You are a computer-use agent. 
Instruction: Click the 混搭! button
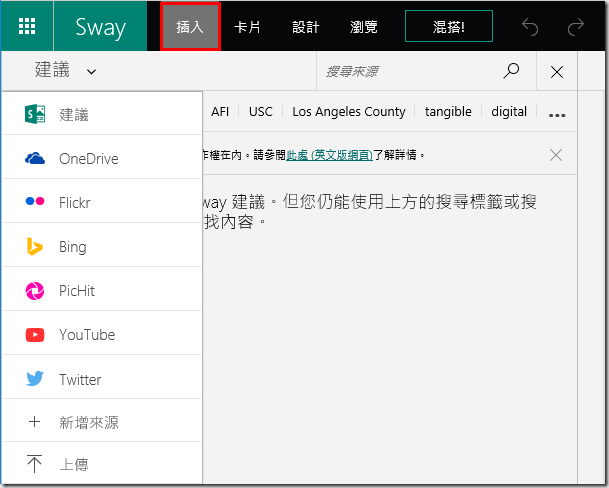(449, 26)
